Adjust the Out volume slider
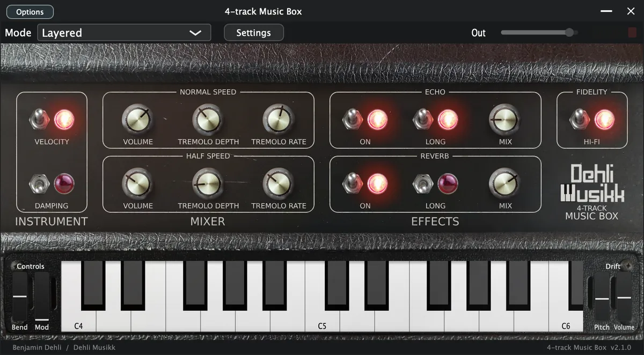 (539, 33)
